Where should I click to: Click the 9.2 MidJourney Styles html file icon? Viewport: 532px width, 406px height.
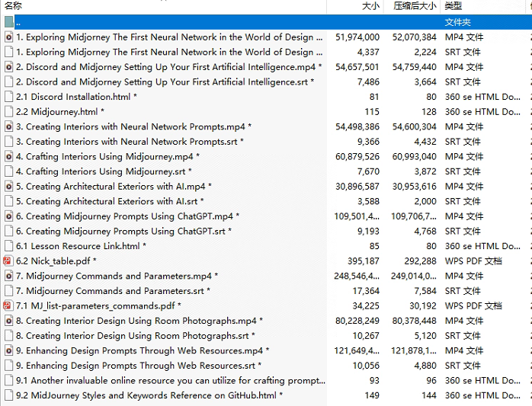[9, 395]
